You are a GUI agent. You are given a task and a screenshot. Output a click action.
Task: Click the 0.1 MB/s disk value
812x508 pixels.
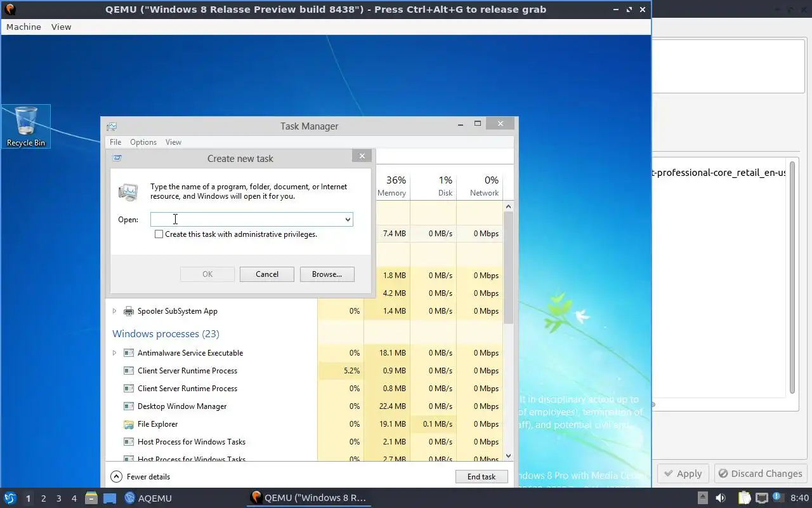pyautogui.click(x=438, y=424)
